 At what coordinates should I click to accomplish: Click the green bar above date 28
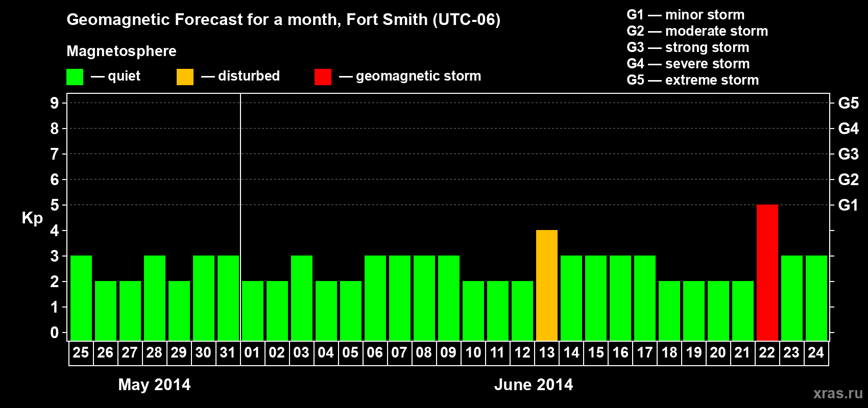tap(154, 298)
